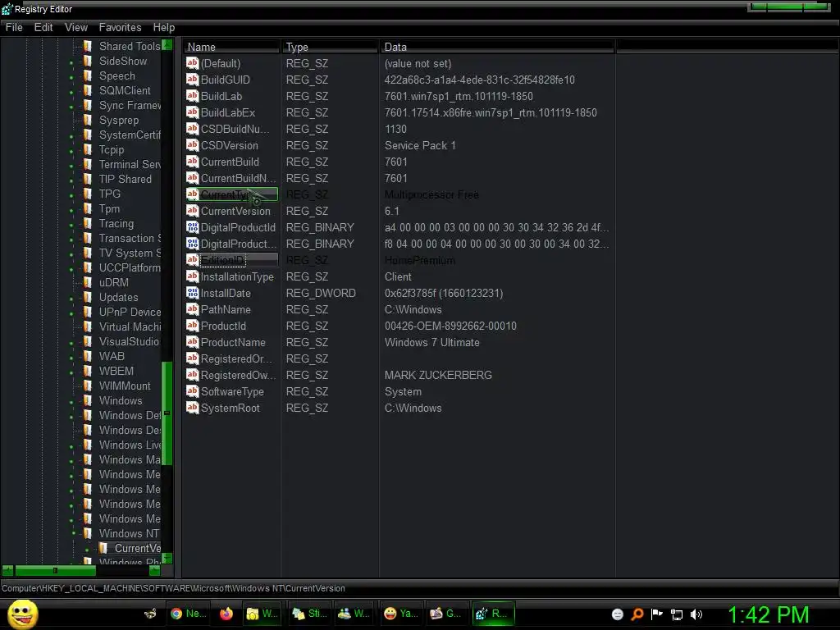Sort values by Type column header
840x630 pixels.
pos(330,47)
